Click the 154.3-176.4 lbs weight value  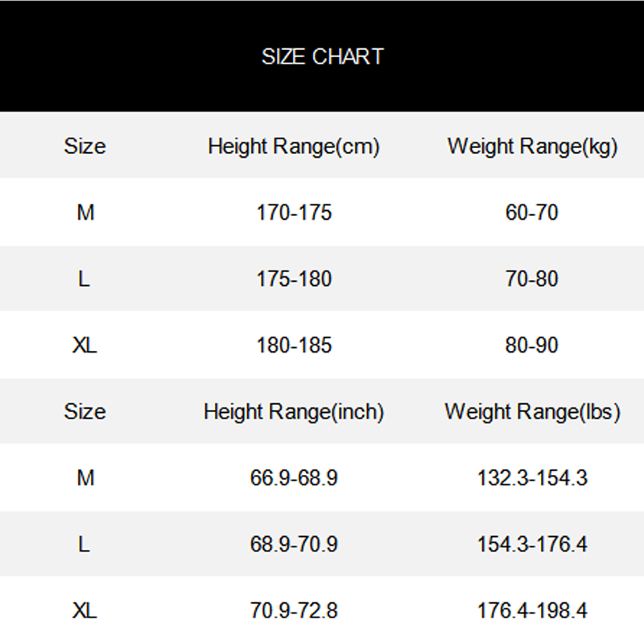532,544
